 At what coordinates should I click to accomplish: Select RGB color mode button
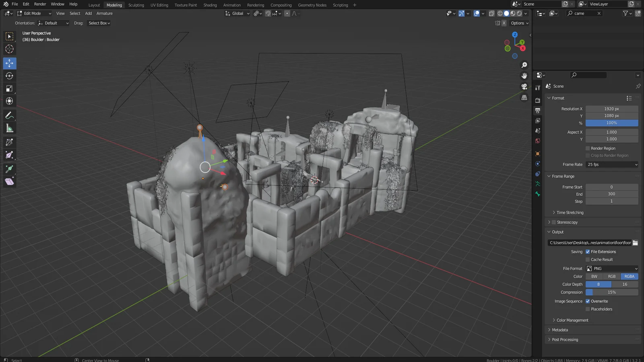(612, 276)
